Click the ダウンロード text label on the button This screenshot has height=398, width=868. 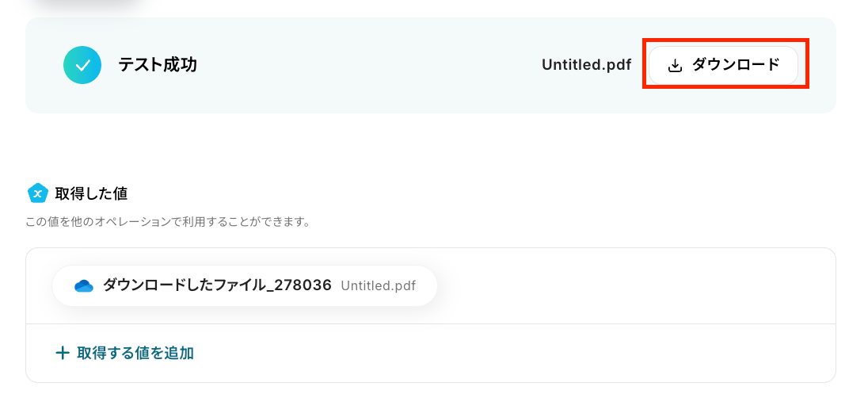point(736,65)
